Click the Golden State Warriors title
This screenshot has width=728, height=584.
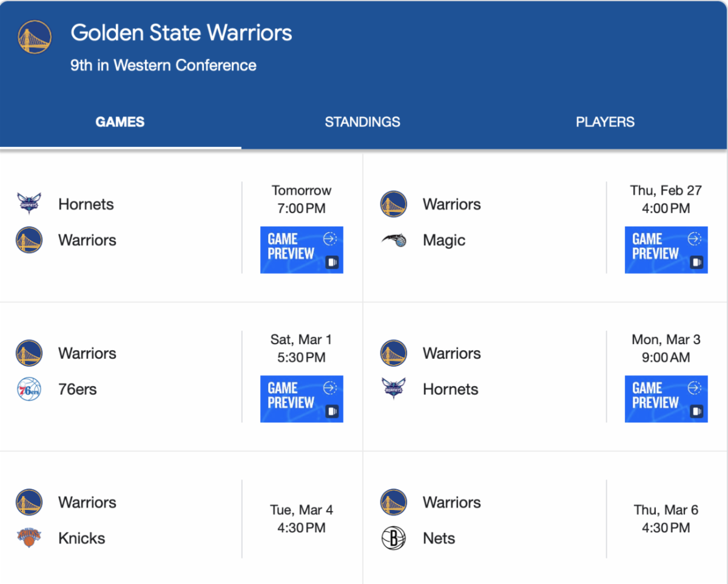tap(181, 33)
